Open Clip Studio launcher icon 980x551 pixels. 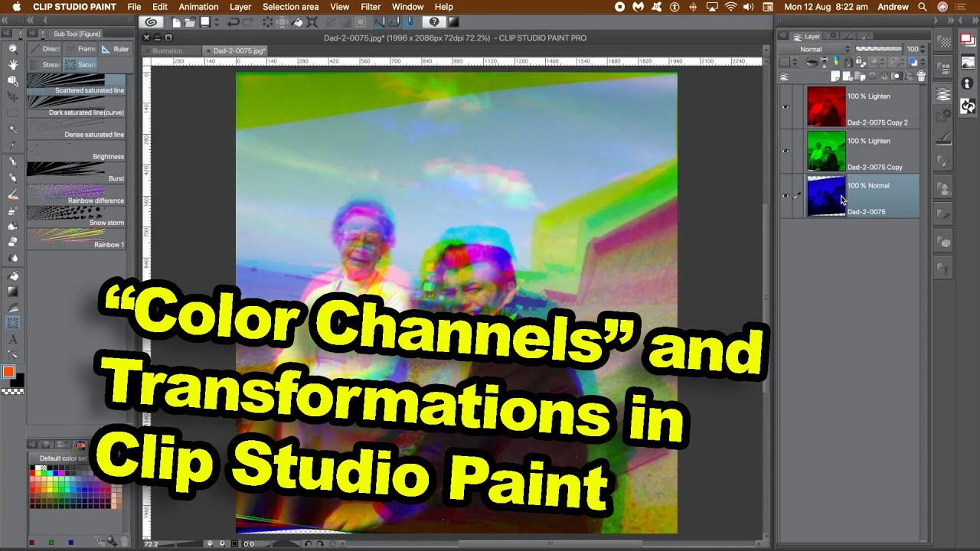151,22
